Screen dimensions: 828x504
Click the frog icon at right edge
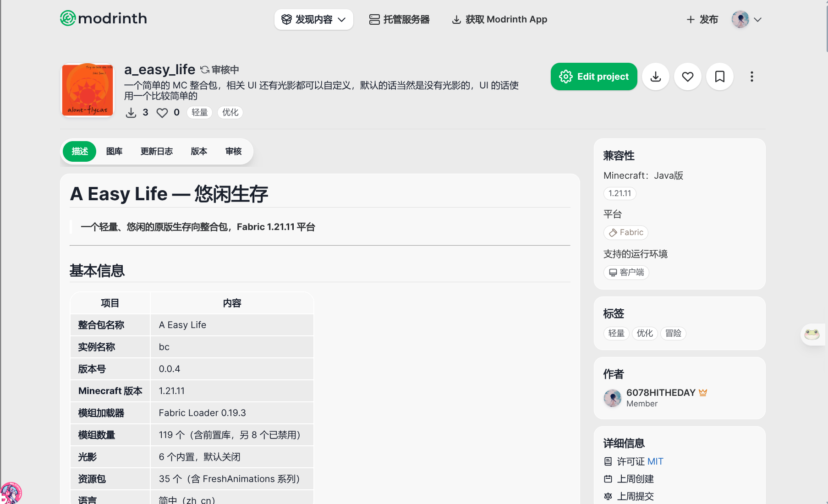(x=812, y=334)
